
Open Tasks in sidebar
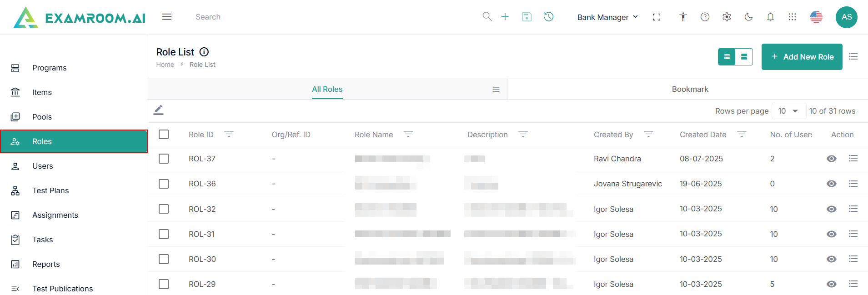[74, 240]
